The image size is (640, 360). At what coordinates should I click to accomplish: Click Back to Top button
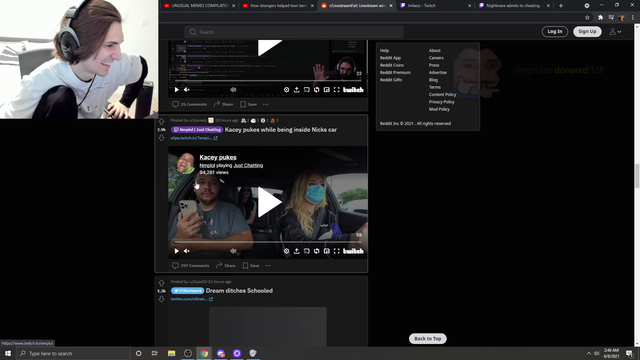(x=428, y=339)
